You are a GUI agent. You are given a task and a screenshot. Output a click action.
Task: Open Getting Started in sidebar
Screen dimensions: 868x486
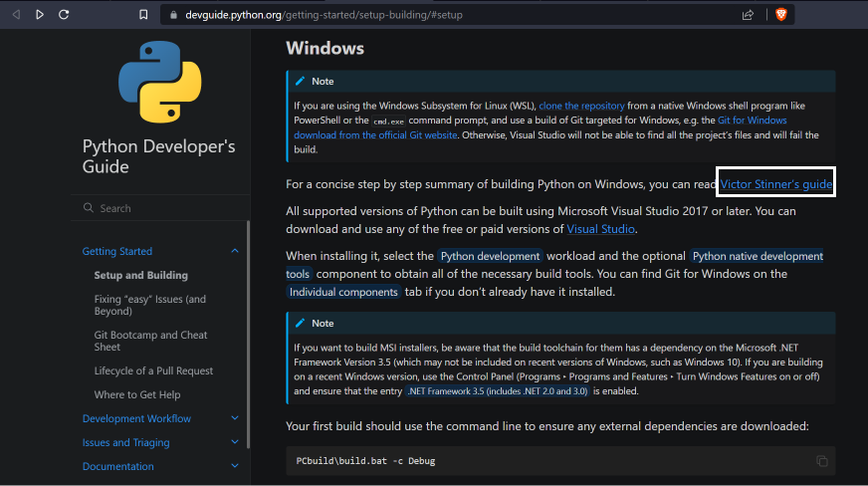[117, 251]
